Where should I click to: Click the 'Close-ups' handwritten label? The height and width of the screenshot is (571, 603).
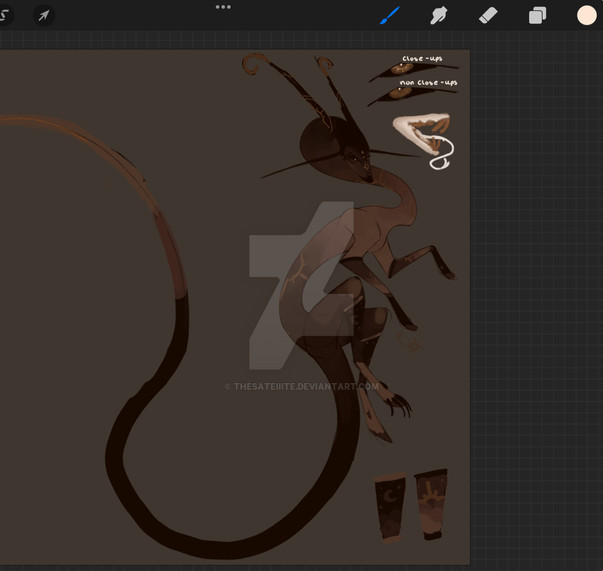coord(422,60)
